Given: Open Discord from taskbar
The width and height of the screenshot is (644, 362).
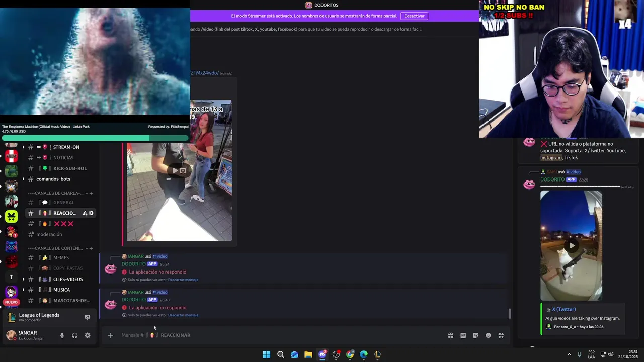Looking at the screenshot, I should pos(323,354).
